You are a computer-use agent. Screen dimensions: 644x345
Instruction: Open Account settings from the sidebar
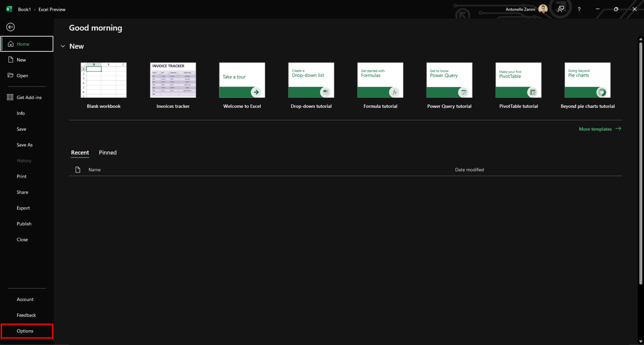[x=25, y=299]
